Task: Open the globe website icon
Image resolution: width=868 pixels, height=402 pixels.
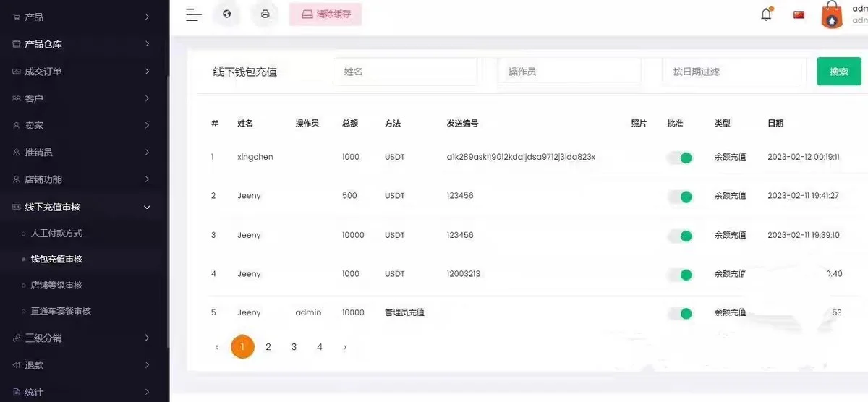Action: point(227,14)
